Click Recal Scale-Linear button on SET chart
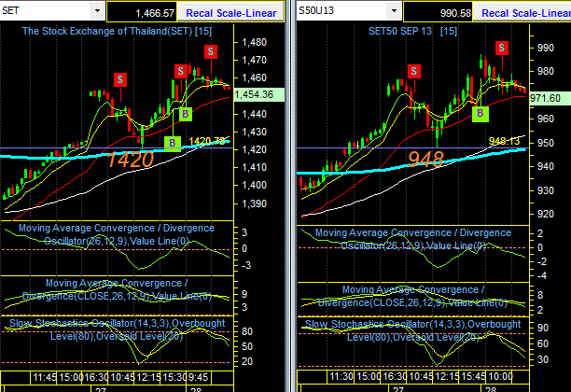 [x=230, y=13]
